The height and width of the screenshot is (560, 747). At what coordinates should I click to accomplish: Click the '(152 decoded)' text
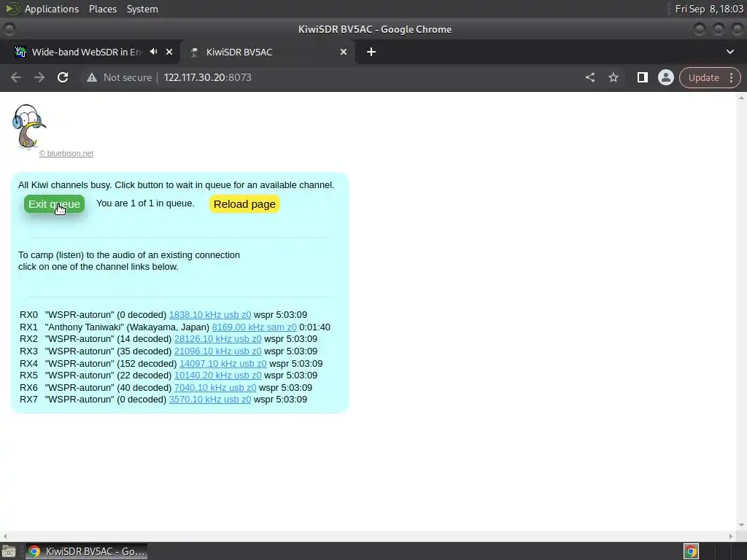click(147, 364)
